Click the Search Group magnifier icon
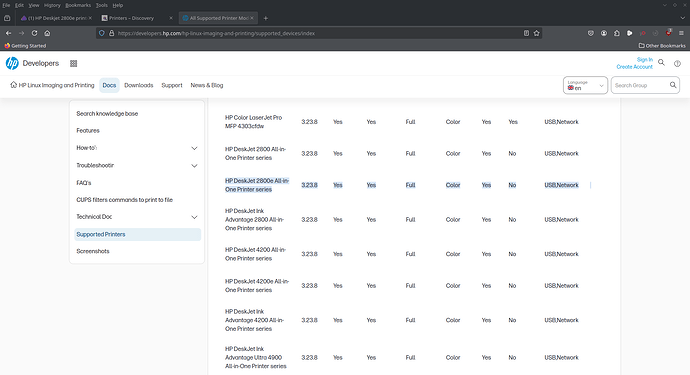The height and width of the screenshot is (375, 690). pyautogui.click(x=673, y=85)
